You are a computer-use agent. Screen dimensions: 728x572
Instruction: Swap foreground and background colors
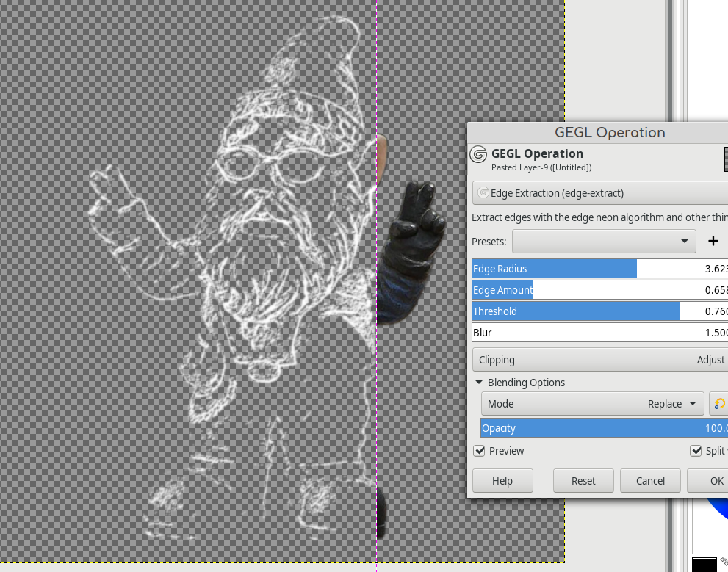tap(724, 560)
